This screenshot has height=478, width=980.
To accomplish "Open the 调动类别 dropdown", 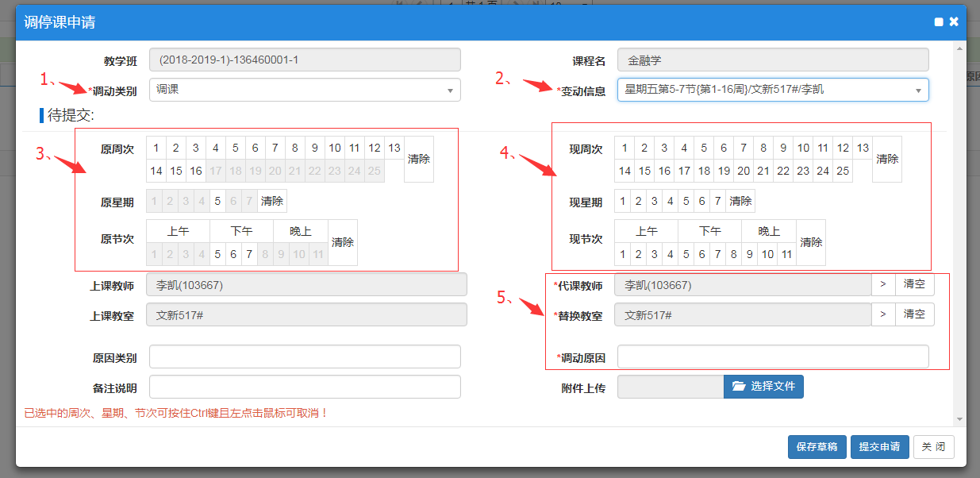I will (x=305, y=90).
